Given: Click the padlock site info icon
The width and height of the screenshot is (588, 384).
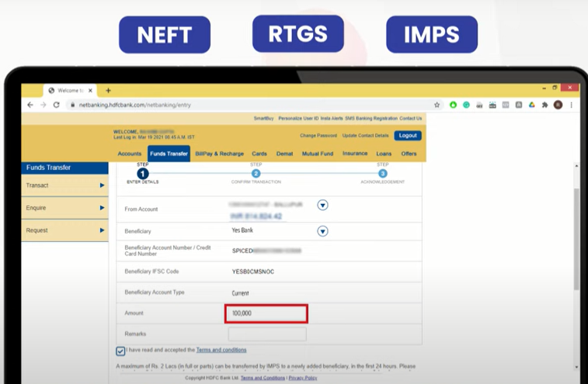Looking at the screenshot, I should tap(73, 105).
